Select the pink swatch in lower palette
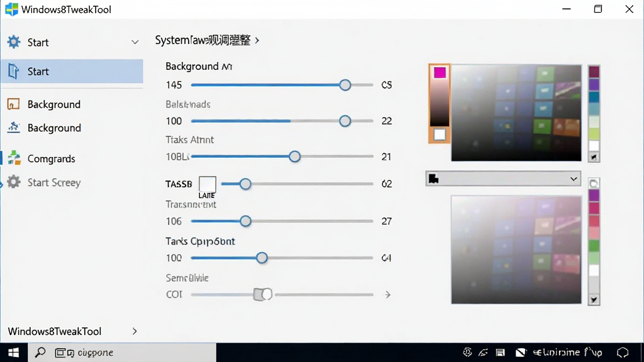 594,233
